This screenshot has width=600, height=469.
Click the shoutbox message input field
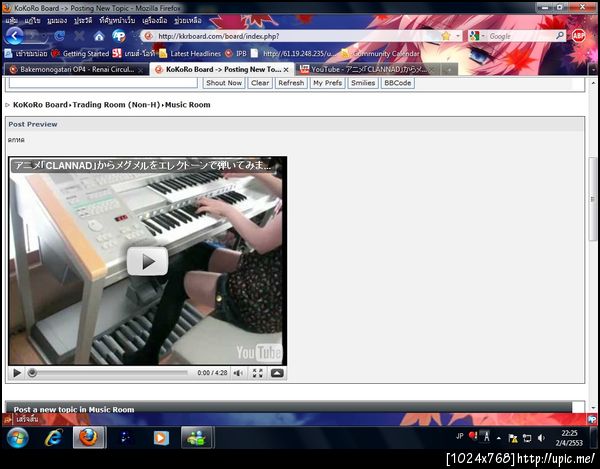coord(103,82)
